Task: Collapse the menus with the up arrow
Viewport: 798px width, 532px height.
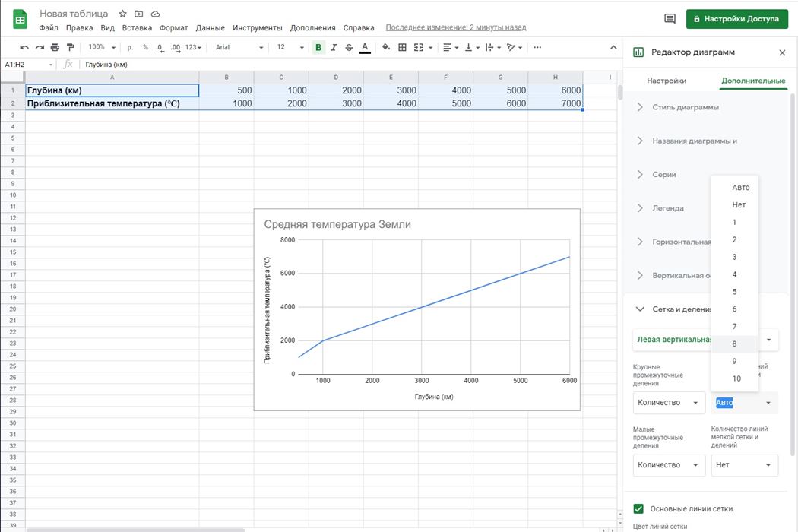Action: (613, 47)
